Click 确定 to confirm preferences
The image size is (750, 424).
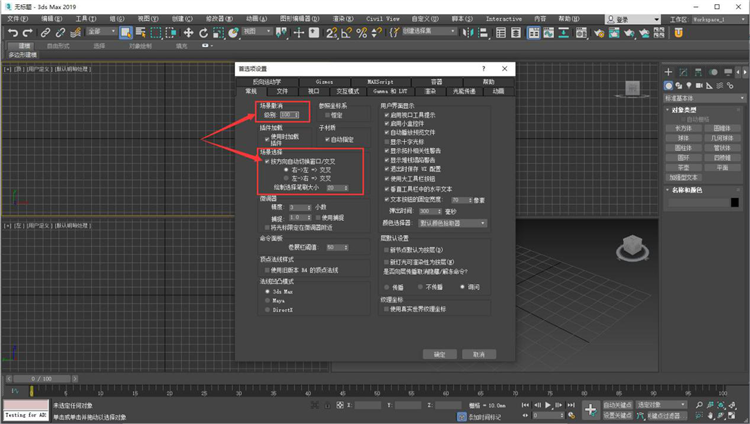(440, 354)
